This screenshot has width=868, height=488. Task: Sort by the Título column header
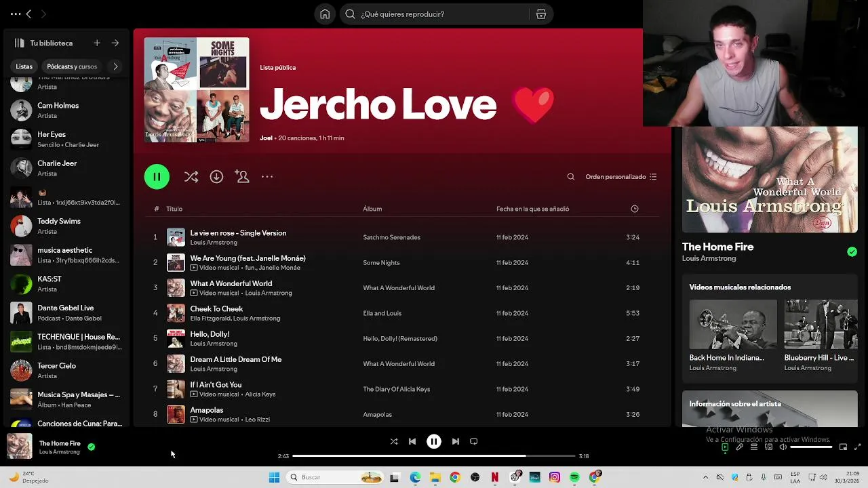[174, 209]
